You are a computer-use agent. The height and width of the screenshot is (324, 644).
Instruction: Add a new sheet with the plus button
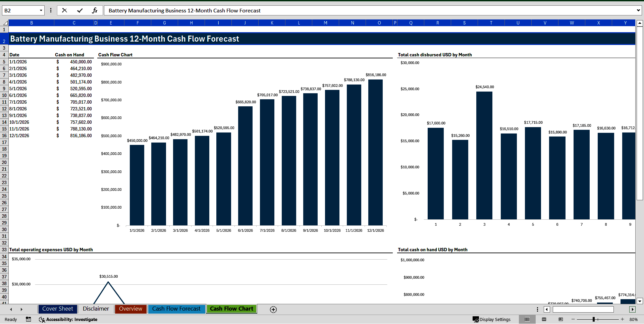[x=273, y=310]
